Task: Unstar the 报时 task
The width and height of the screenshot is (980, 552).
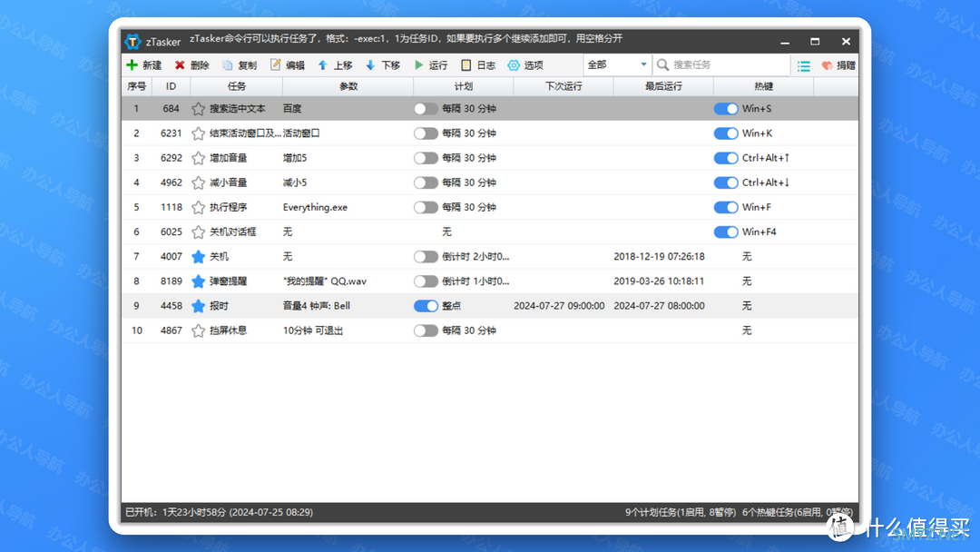Action: (198, 306)
